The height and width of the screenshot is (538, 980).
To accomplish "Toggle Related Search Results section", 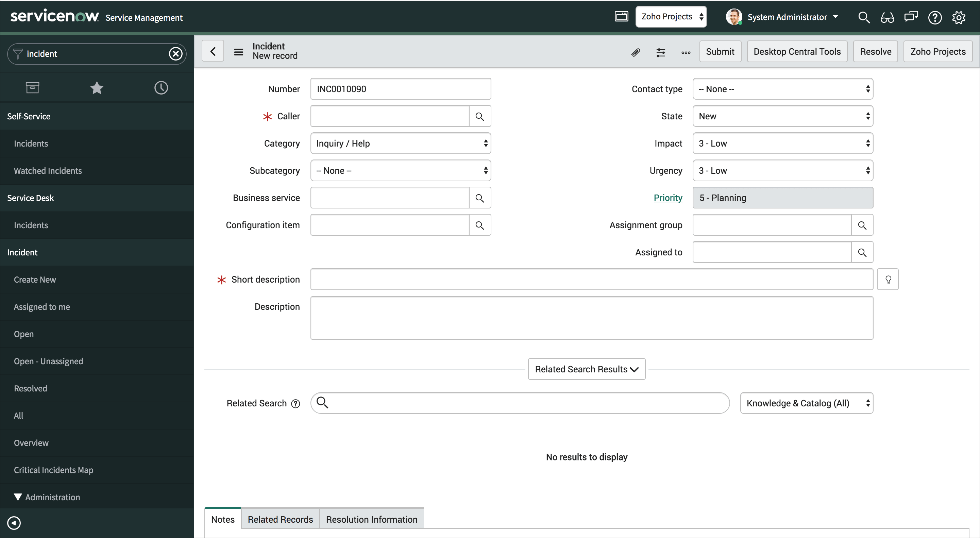I will coord(586,369).
